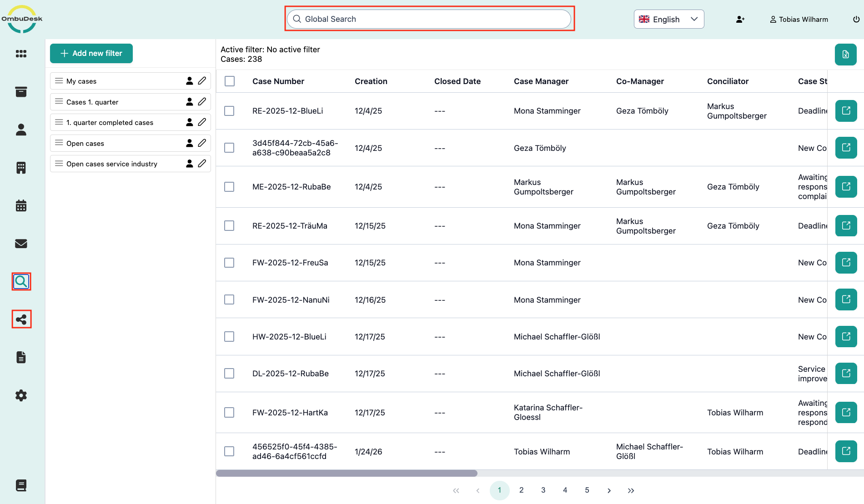Open case RE-2025-12-BlueLi via external icon
The height and width of the screenshot is (504, 864).
(846, 111)
